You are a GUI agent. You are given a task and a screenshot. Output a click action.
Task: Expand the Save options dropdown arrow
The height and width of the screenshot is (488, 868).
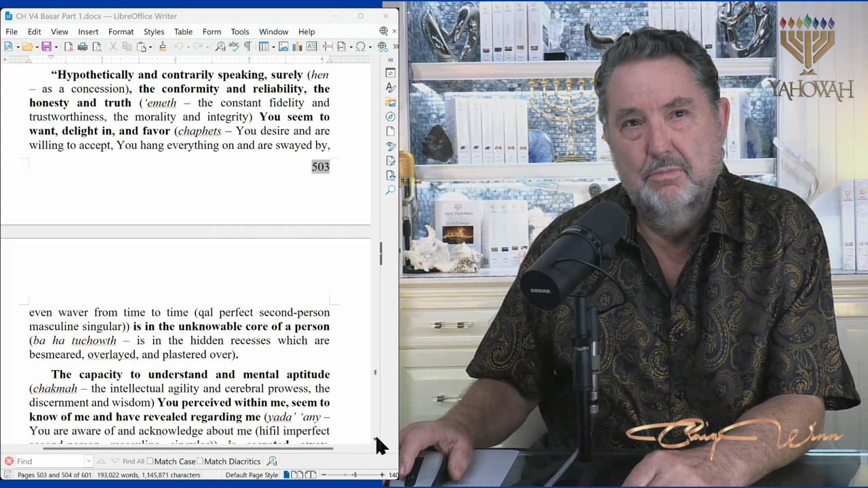[56, 47]
